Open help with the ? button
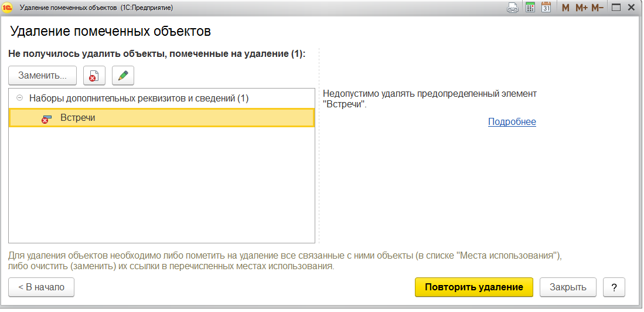The height and width of the screenshot is (312, 644). 614,287
